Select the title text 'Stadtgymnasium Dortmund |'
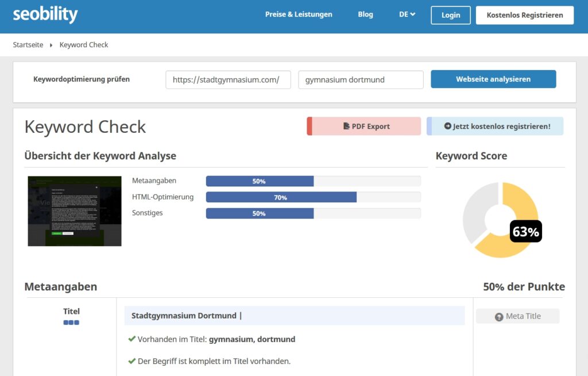This screenshot has height=376, width=588. (x=187, y=316)
